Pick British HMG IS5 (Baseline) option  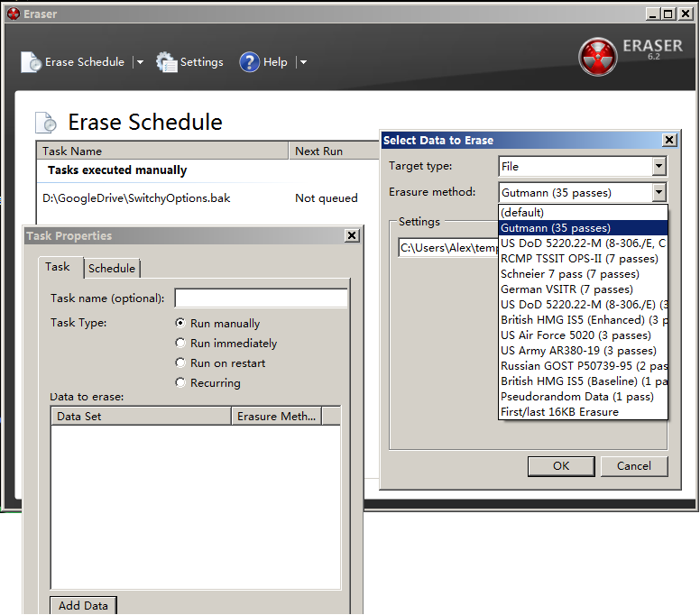point(583,381)
